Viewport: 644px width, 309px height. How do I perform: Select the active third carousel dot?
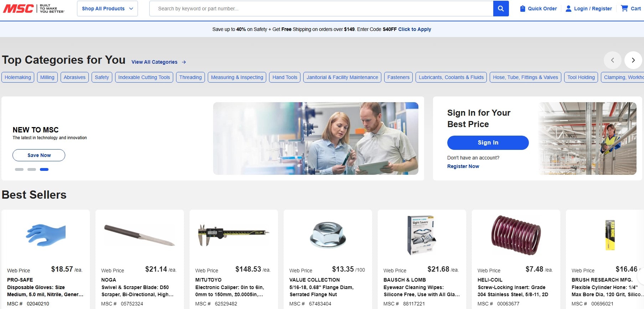(x=44, y=169)
